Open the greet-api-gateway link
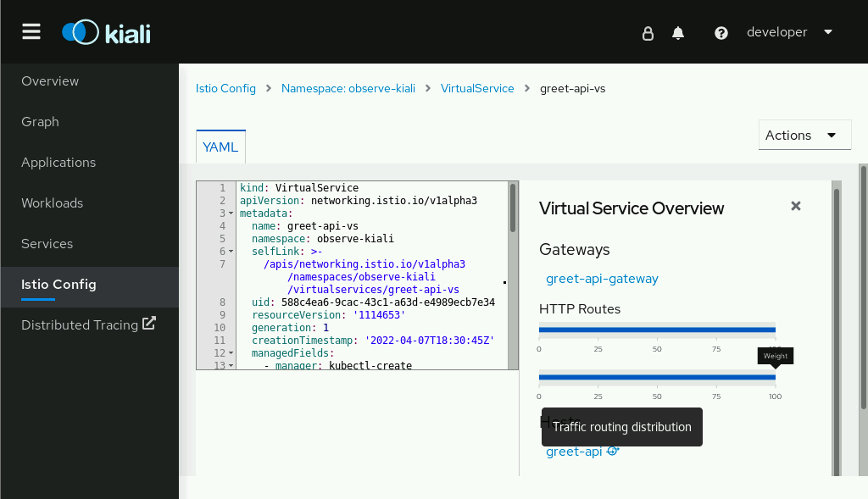 [x=602, y=278]
